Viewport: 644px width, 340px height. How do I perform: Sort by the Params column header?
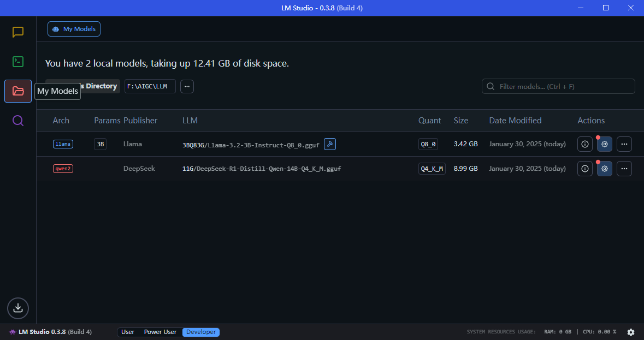(x=107, y=121)
